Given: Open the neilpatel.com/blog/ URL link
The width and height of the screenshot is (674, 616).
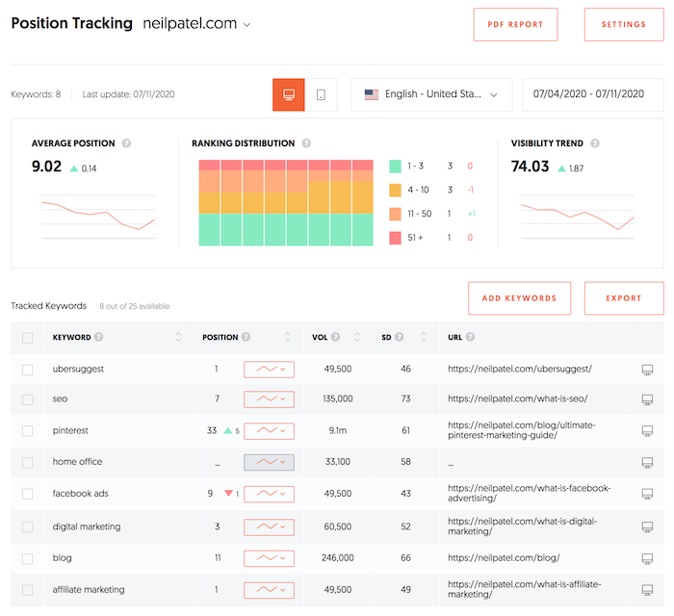Looking at the screenshot, I should point(504,558).
